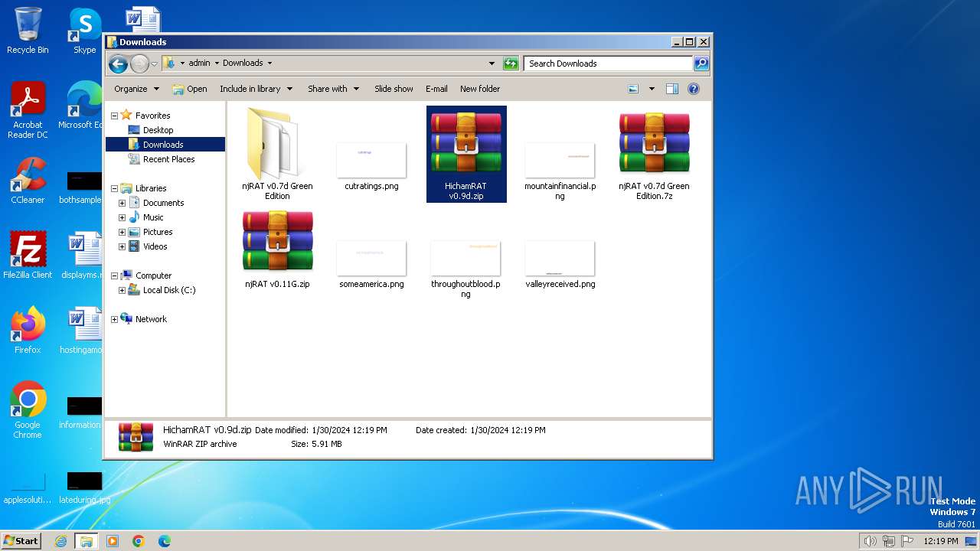This screenshot has height=551, width=980.
Task: Open Internet Explorer from taskbar
Action: tap(60, 541)
